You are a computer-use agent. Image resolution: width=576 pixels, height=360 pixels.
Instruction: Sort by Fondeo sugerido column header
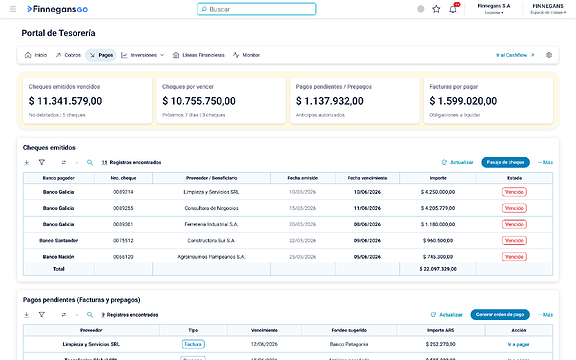[349, 330]
